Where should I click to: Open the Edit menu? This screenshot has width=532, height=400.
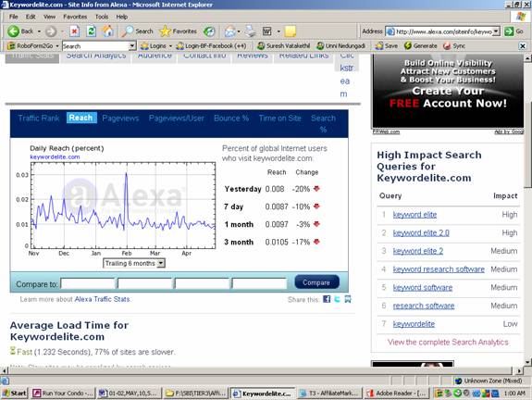(31, 17)
